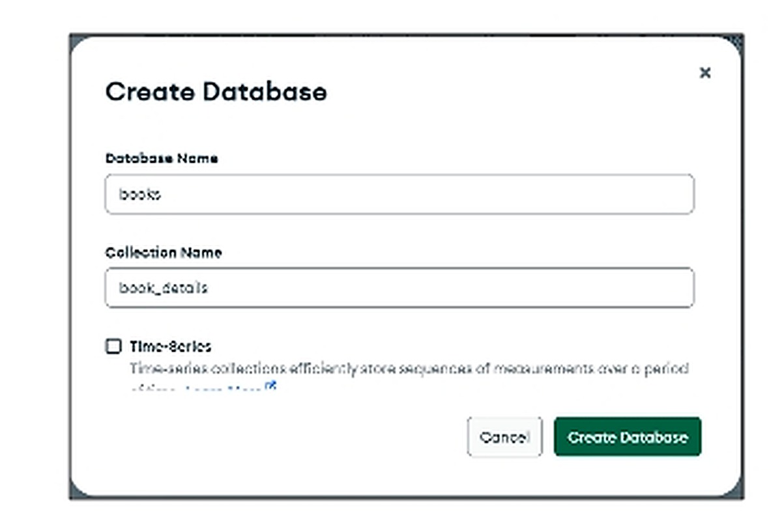Screen dimensions: 782x532
Task: Enable the Time-Series checkbox
Action: point(113,346)
